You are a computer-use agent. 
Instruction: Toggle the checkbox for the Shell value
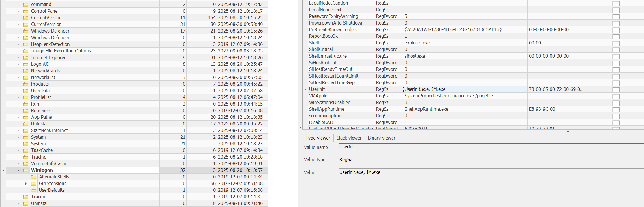pos(616,43)
